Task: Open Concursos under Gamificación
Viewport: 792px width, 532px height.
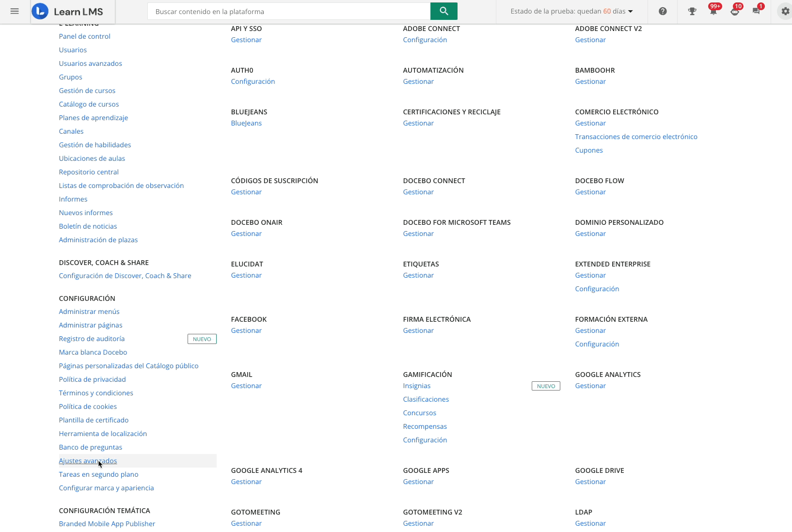Action: (x=420, y=413)
